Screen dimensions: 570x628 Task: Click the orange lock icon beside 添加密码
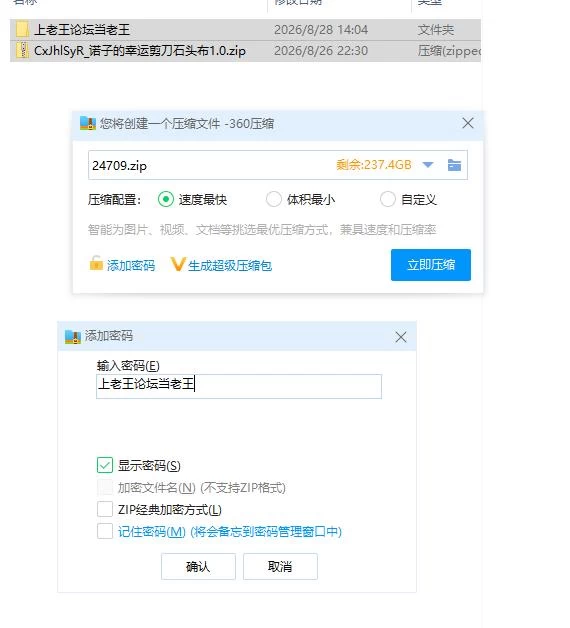[96, 263]
